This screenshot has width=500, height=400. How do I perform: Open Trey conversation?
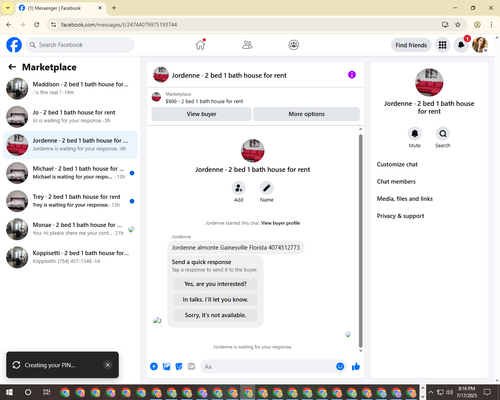70,201
